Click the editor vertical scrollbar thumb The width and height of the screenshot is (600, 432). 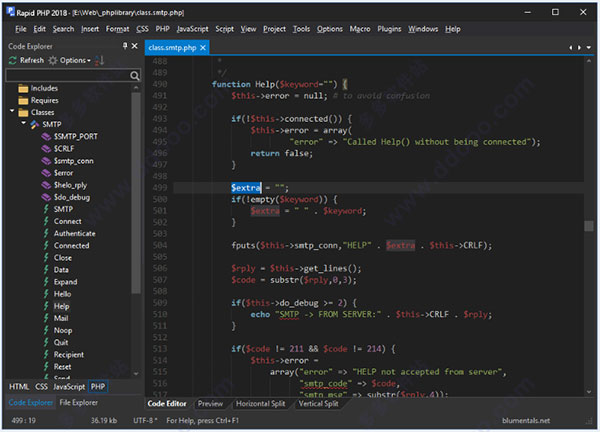coord(589,226)
